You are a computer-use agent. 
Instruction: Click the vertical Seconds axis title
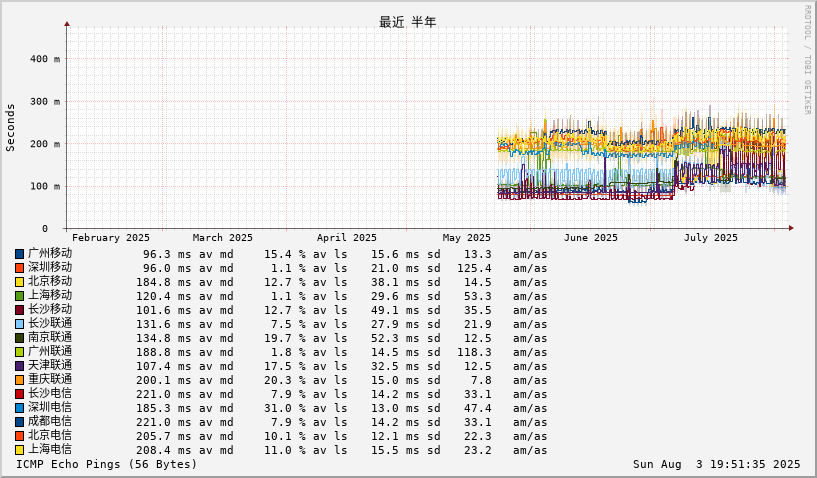click(x=10, y=128)
